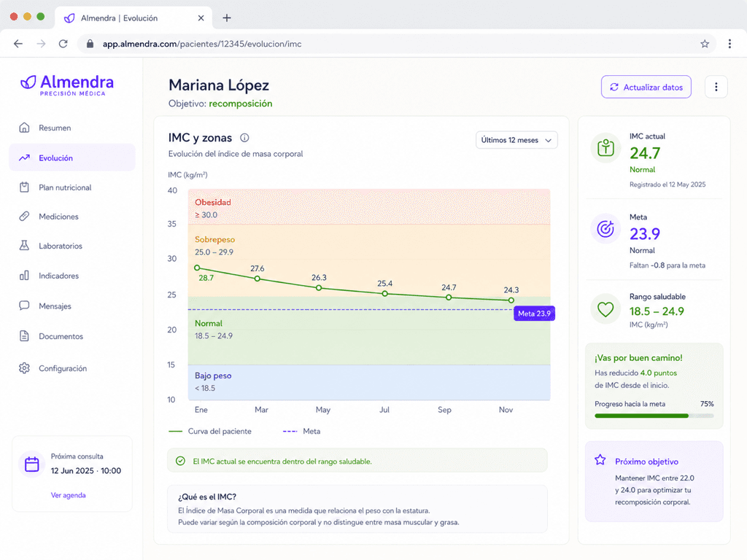Open a new browser tab
Image resolution: width=747 pixels, height=560 pixels.
(227, 18)
